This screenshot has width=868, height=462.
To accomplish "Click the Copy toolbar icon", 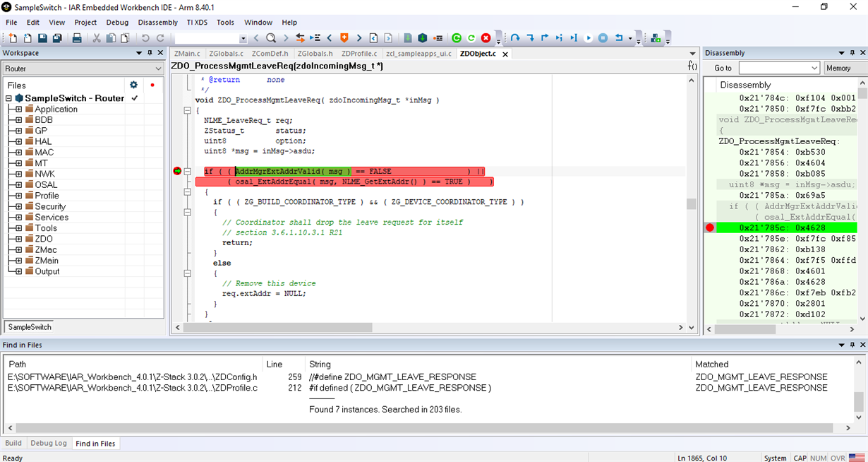I will tap(111, 38).
